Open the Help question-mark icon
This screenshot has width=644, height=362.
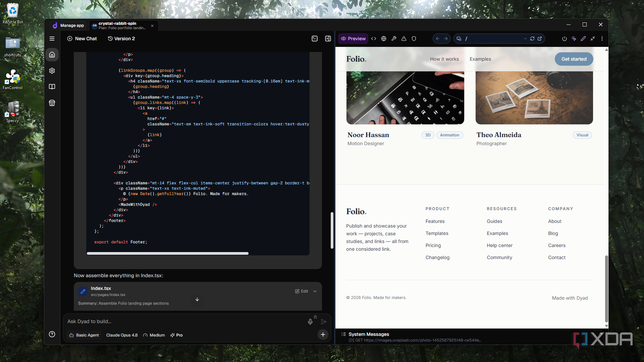click(x=52, y=334)
